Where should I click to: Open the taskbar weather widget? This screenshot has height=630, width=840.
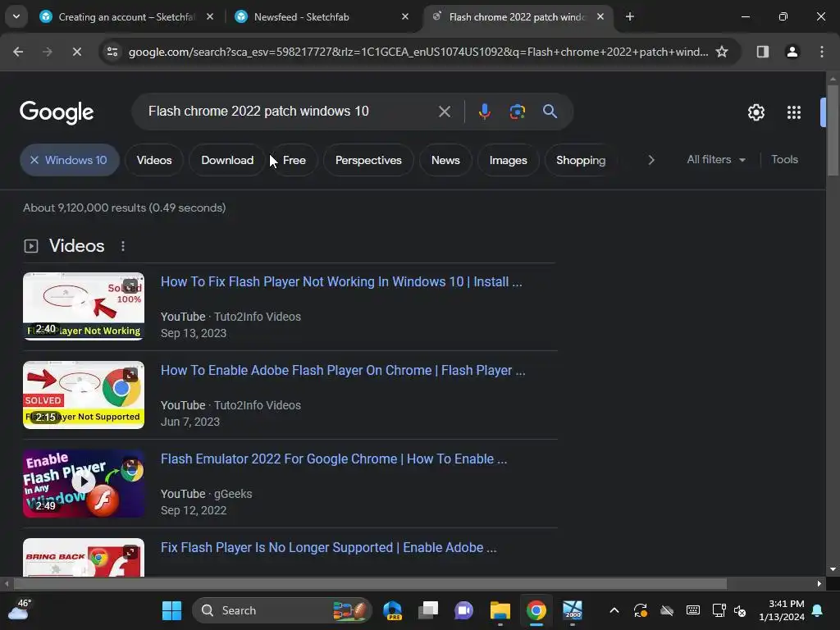click(x=20, y=610)
